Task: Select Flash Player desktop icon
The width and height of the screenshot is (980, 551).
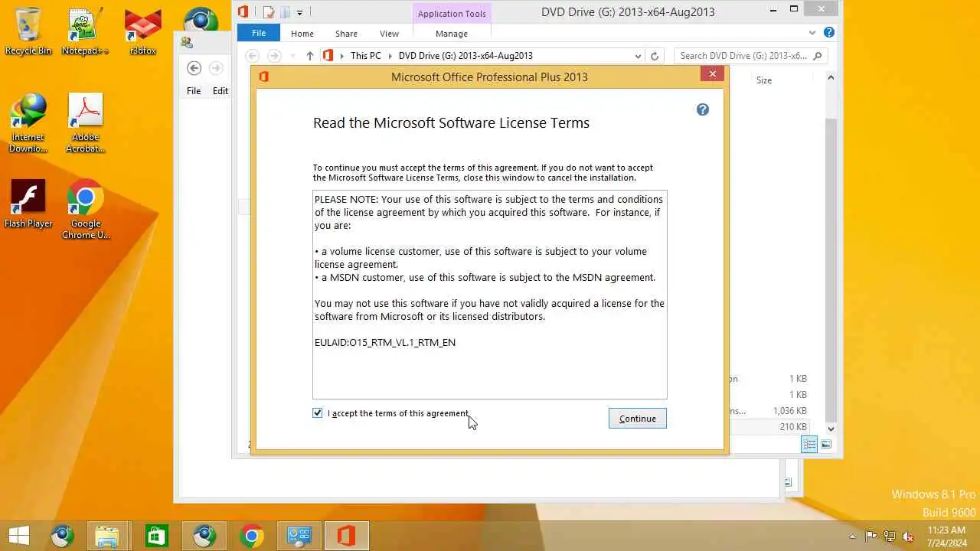Action: click(28, 204)
